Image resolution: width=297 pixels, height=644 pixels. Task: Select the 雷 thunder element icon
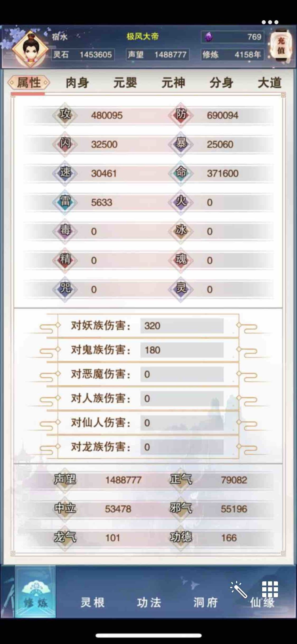[x=65, y=202]
